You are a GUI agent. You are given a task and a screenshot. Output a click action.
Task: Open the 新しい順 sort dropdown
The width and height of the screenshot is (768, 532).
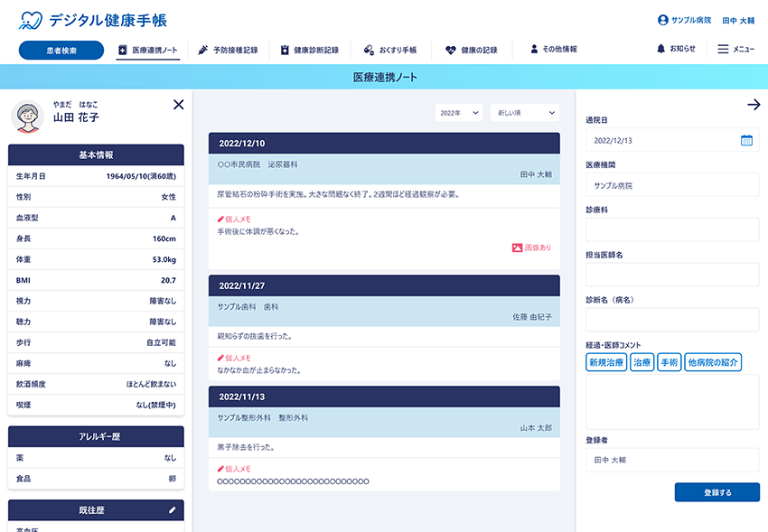[525, 113]
